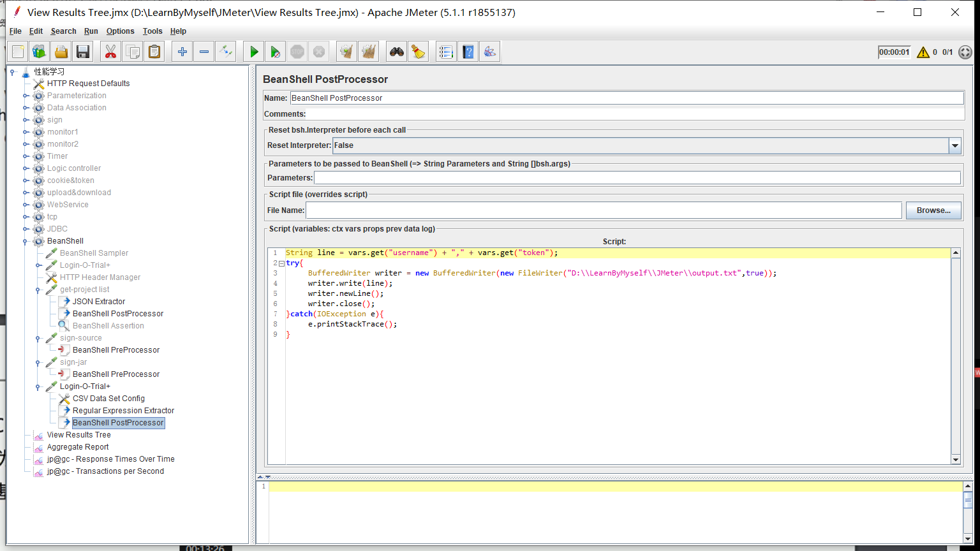Expand the JDBC thread group node

26,229
